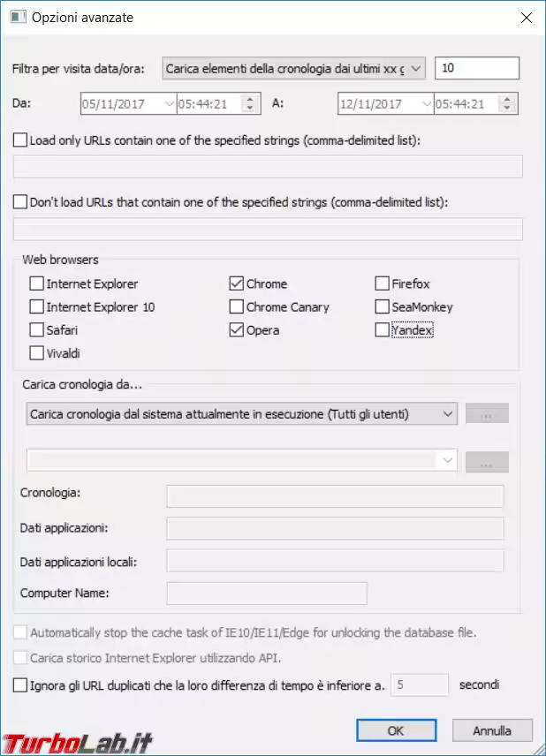Viewport: 546px width, 756px height.
Task: Enable the Yandex checkbox
Action: [383, 330]
